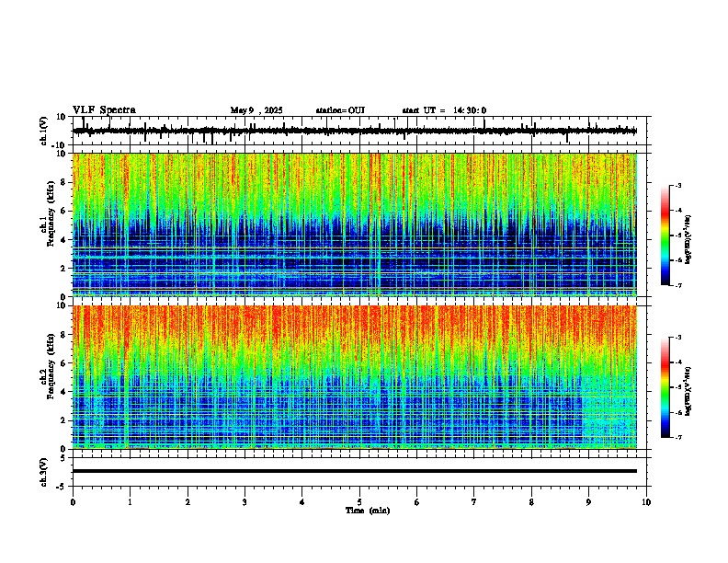
Task: Click the ch.2 PSD color scale bar
Action: click(665, 387)
